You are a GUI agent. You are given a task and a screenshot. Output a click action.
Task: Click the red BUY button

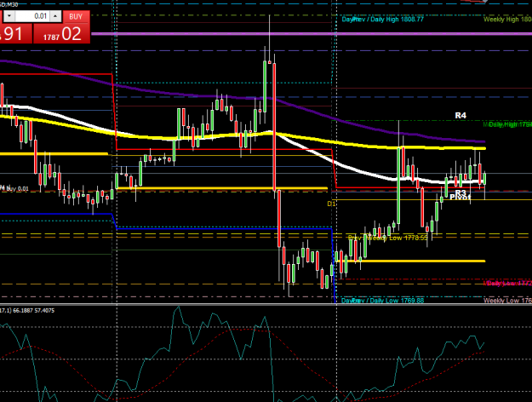tap(76, 16)
